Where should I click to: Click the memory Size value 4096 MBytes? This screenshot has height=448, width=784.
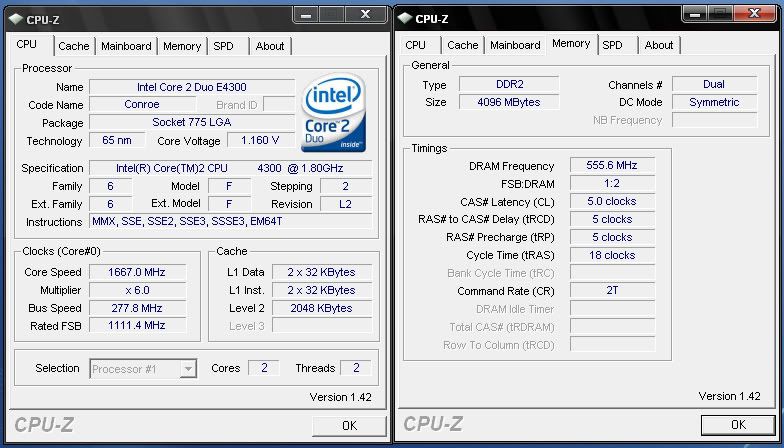509,102
